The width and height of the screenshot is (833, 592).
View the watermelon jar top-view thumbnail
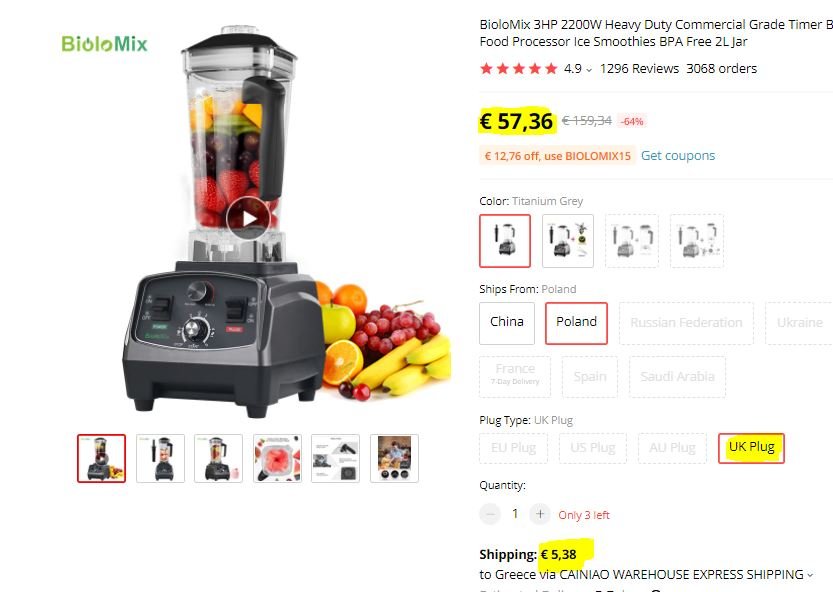pyautogui.click(x=277, y=458)
